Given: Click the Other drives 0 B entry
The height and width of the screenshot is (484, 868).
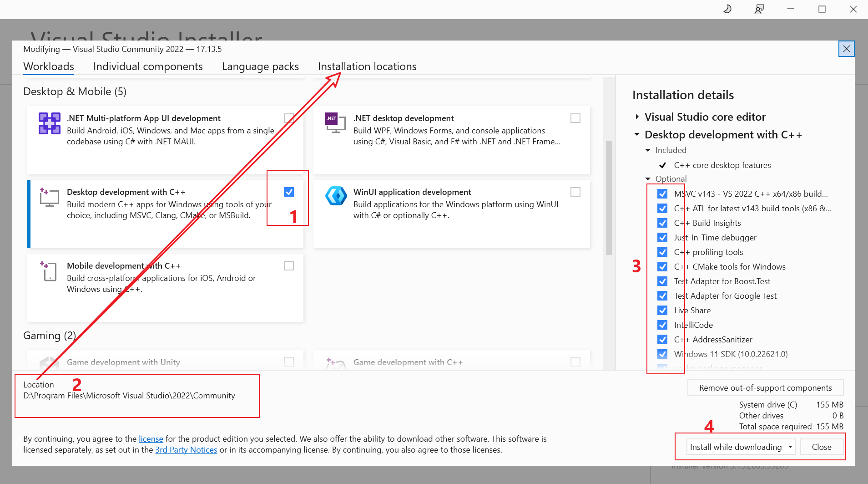Looking at the screenshot, I should pos(791,416).
